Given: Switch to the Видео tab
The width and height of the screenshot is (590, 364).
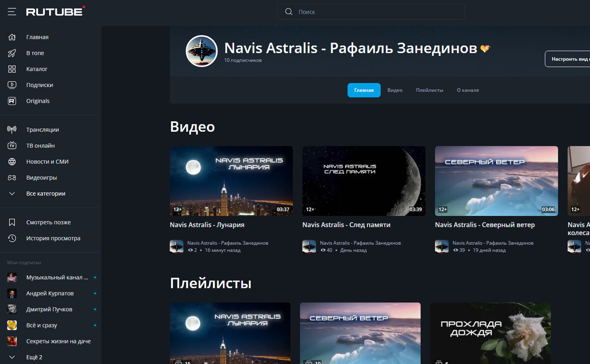Looking at the screenshot, I should click(x=395, y=90).
